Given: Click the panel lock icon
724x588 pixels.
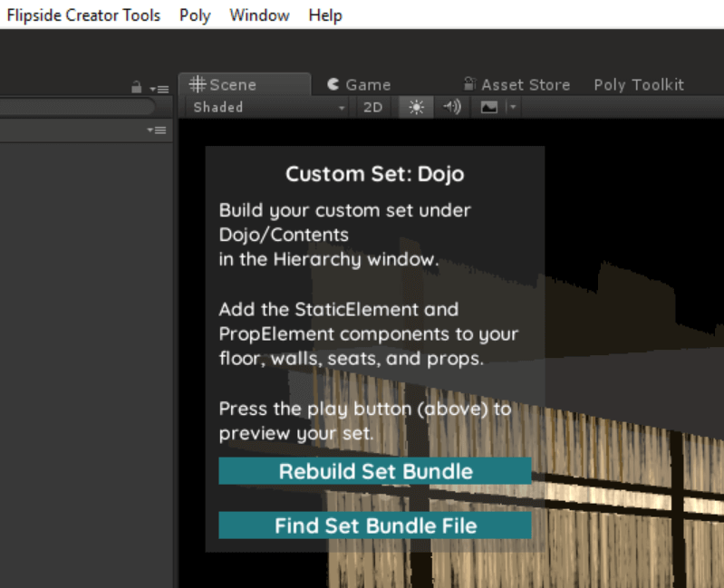Looking at the screenshot, I should click(x=136, y=87).
